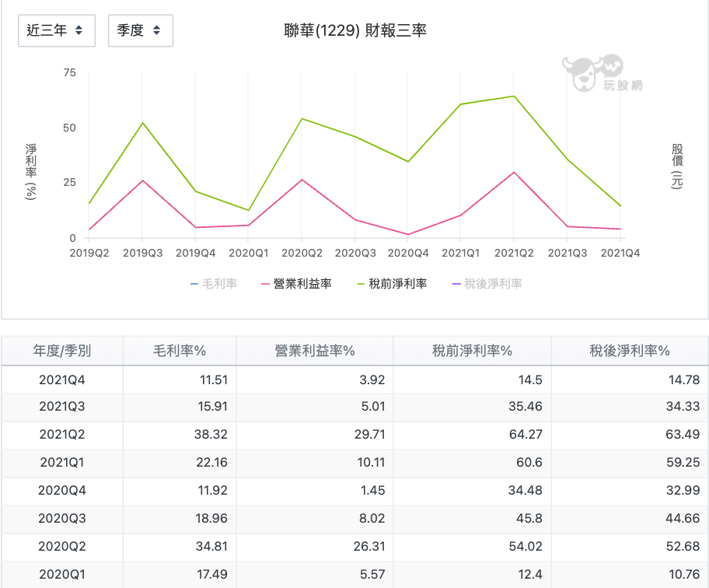Select the 2020Q3 table row label
This screenshot has height=588, width=709.
click(62, 519)
